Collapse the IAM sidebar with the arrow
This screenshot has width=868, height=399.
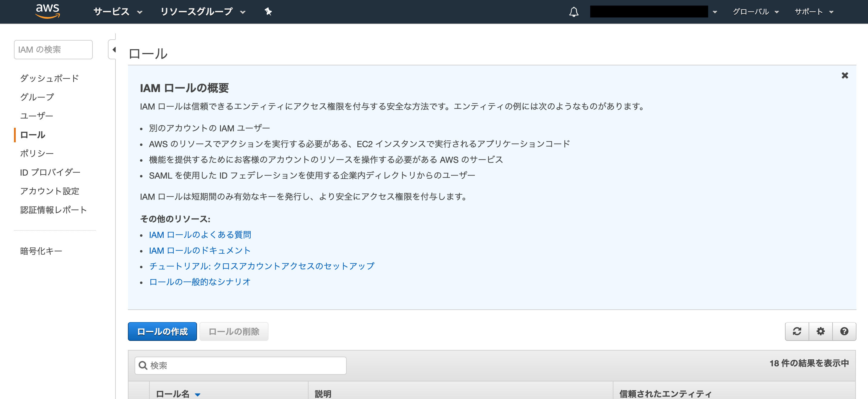pyautogui.click(x=113, y=49)
